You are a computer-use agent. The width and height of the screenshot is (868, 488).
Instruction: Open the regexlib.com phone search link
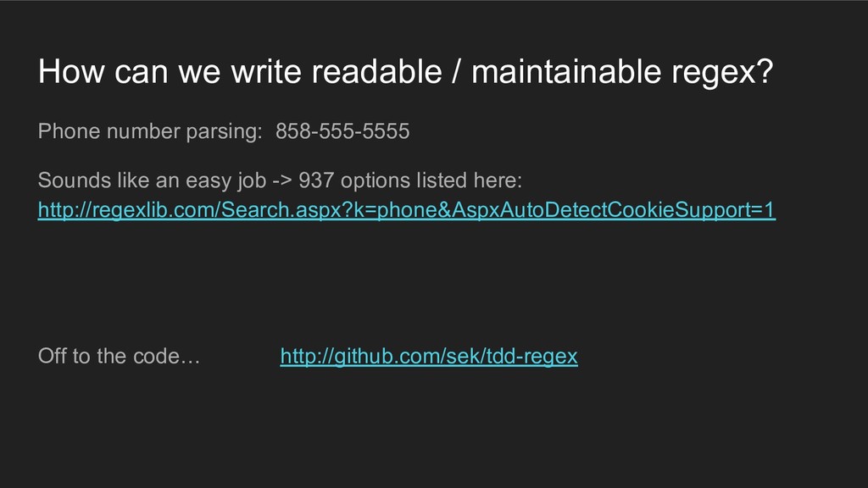(407, 210)
